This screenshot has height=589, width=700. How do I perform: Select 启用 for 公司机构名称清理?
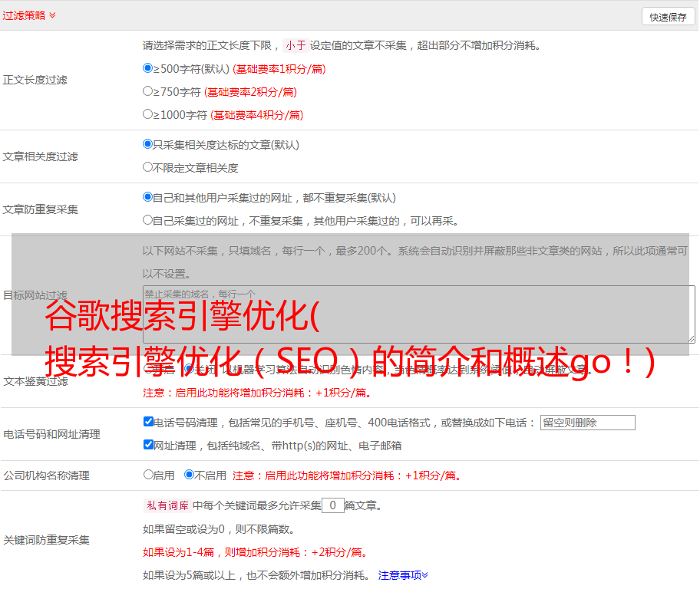point(148,475)
